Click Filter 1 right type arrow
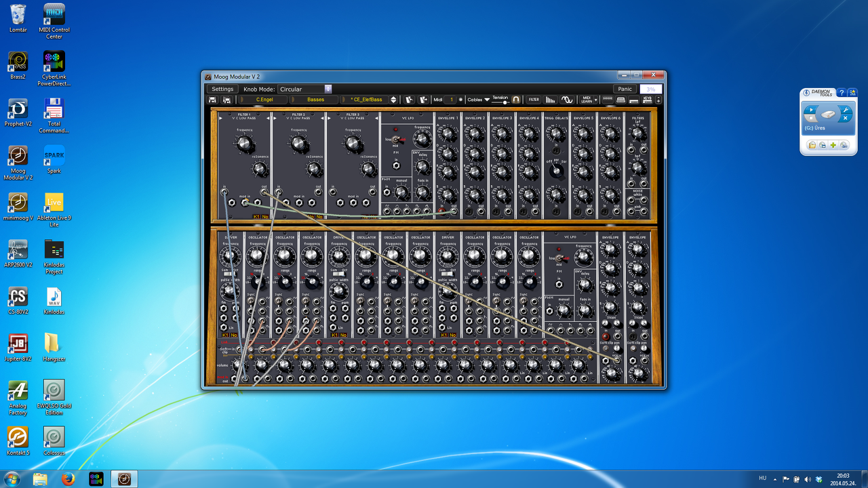The width and height of the screenshot is (868, 488). coord(267,117)
